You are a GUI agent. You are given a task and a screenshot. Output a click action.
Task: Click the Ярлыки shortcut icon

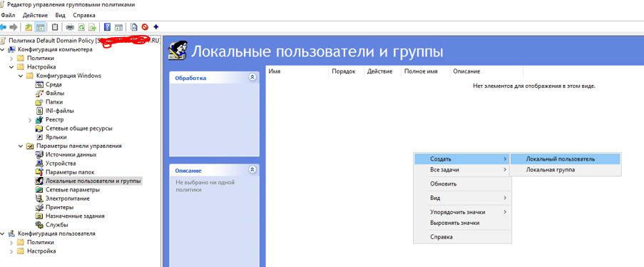coord(39,137)
